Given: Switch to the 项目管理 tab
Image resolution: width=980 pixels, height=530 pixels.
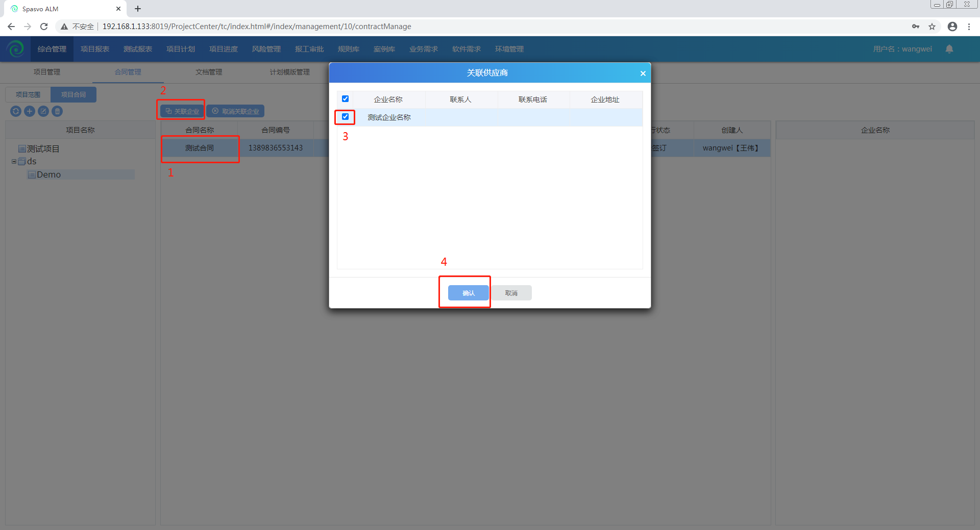Looking at the screenshot, I should [x=47, y=72].
